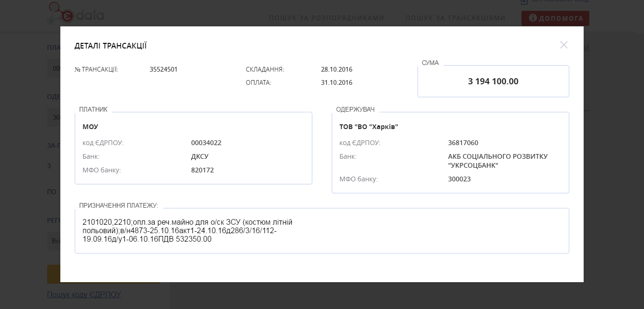Click the e-data logo
Image resolution: width=644 pixels, height=309 pixels.
(x=75, y=14)
